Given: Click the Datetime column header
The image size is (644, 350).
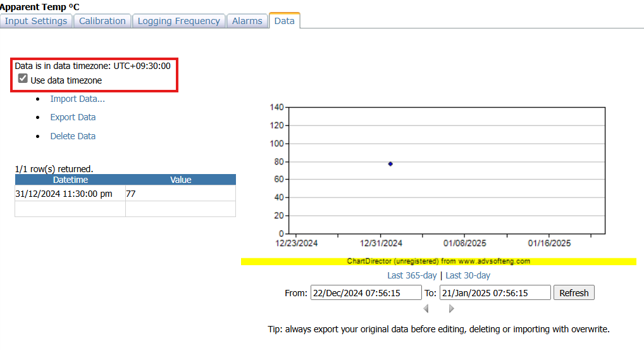Looking at the screenshot, I should (70, 180).
